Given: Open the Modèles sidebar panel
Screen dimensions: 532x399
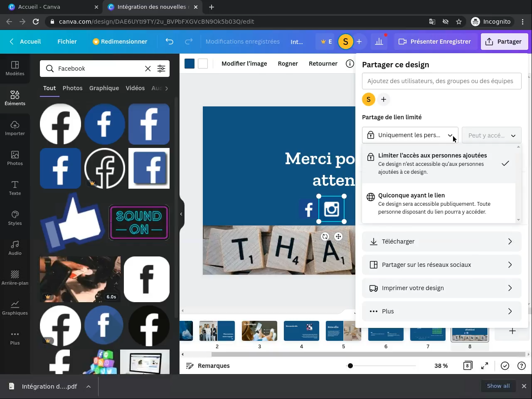Looking at the screenshot, I should pos(15,69).
